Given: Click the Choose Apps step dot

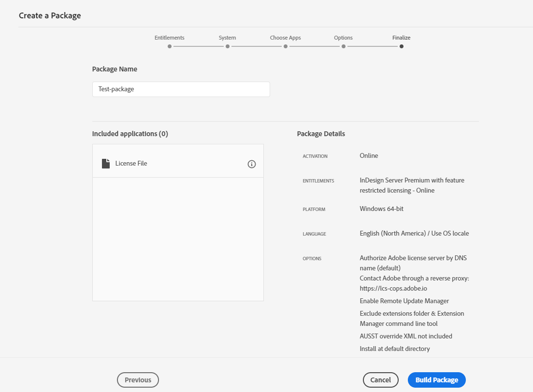Looking at the screenshot, I should pos(286,47).
